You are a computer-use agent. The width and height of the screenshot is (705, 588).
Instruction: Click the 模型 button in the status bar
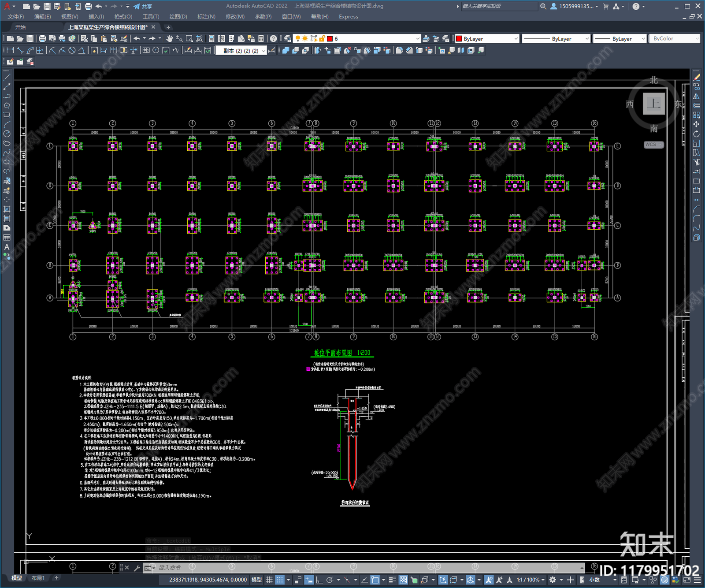(257, 580)
